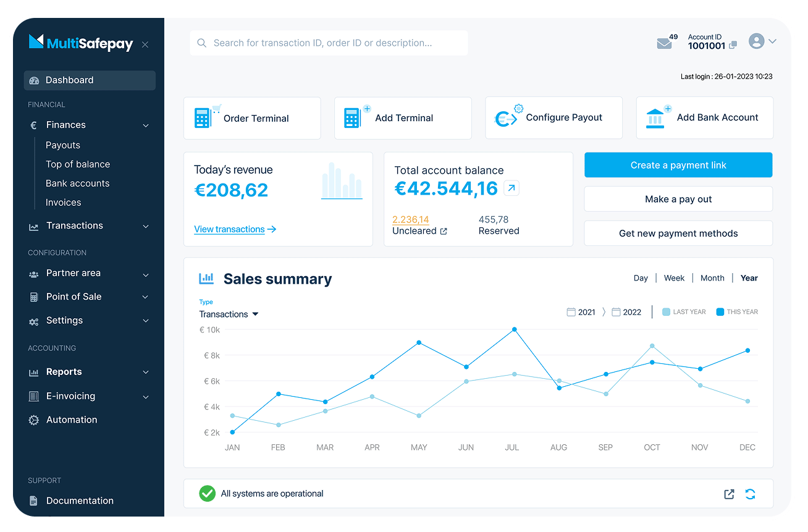The height and width of the screenshot is (532, 808).
Task: Focus the transaction search field
Action: 329,43
